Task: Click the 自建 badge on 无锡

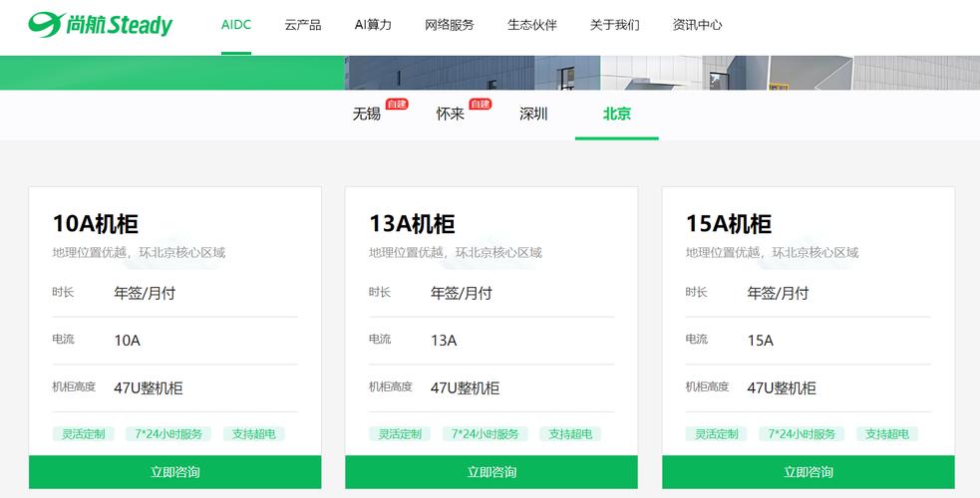Action: 397,105
